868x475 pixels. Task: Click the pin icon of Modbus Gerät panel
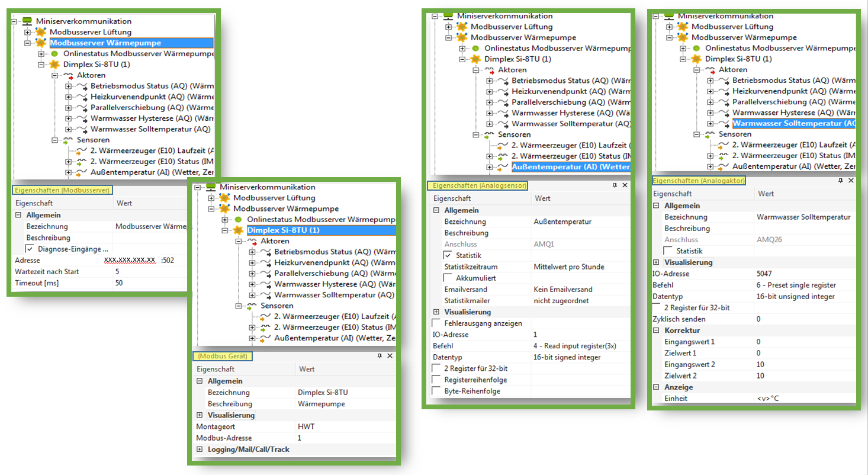380,357
